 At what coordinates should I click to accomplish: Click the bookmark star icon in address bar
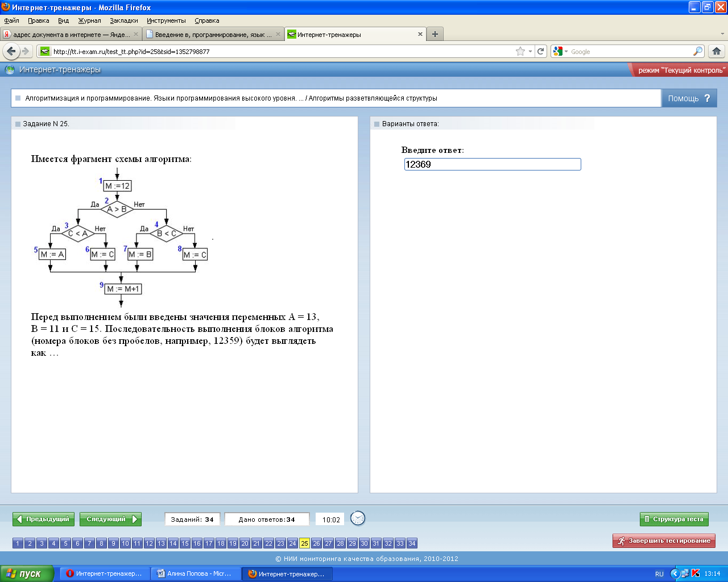tap(520, 51)
